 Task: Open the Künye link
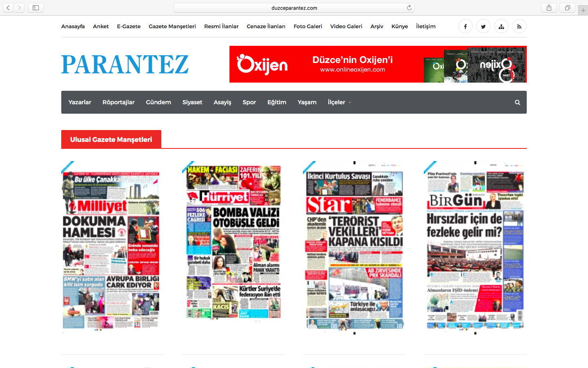[x=400, y=27]
